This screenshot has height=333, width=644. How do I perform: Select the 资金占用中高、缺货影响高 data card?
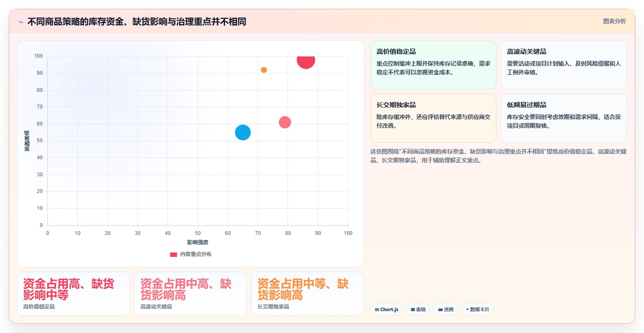(190, 294)
